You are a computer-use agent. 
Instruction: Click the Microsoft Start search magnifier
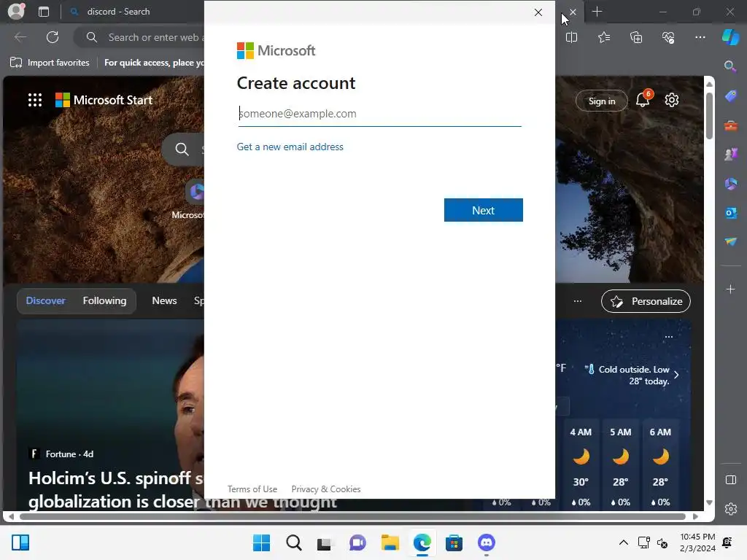(182, 149)
